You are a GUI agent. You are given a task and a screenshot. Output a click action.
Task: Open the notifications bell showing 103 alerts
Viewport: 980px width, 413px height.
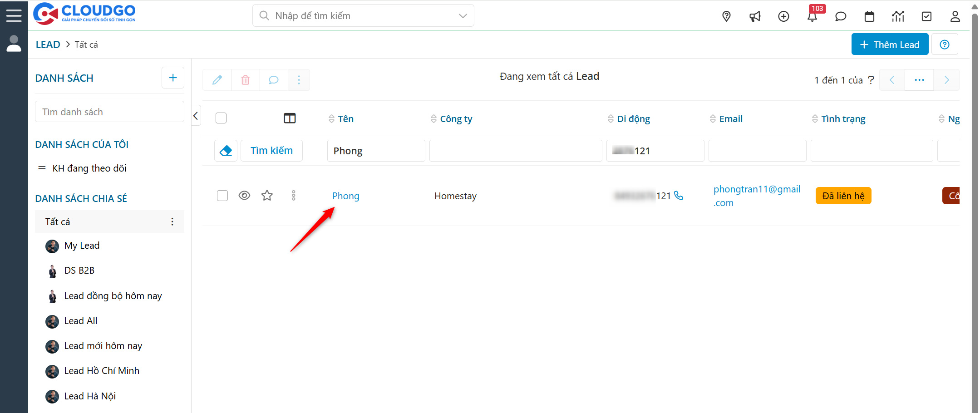(813, 16)
